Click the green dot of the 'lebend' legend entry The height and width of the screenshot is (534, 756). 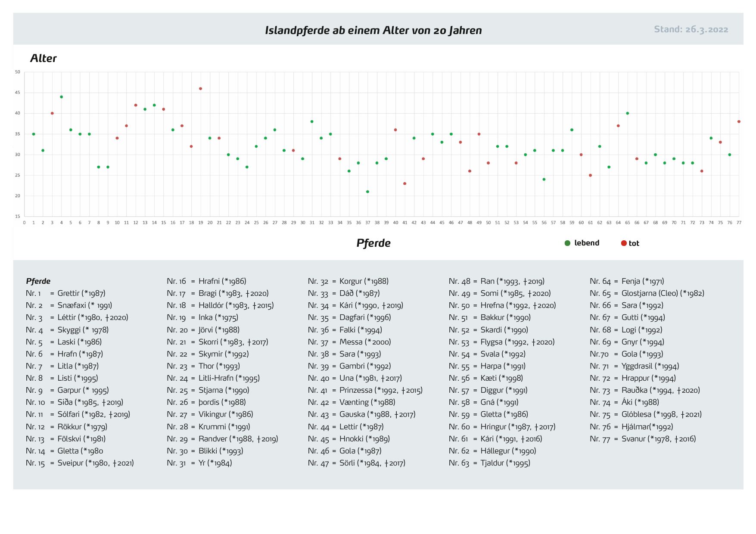tap(567, 243)
